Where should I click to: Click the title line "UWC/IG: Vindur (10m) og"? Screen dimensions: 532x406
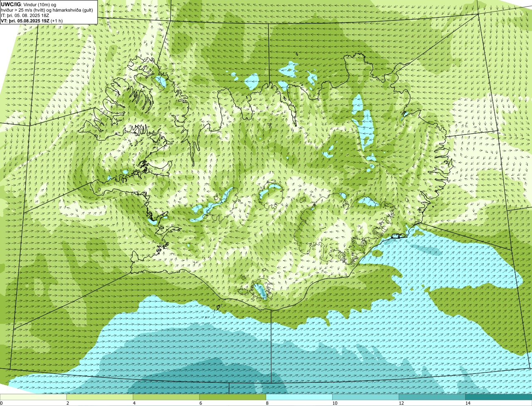[28, 5]
